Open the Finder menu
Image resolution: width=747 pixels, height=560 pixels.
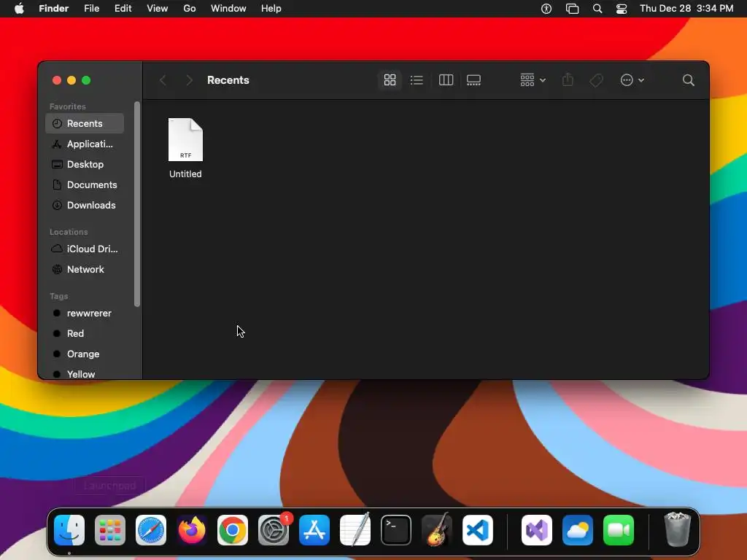(x=54, y=9)
